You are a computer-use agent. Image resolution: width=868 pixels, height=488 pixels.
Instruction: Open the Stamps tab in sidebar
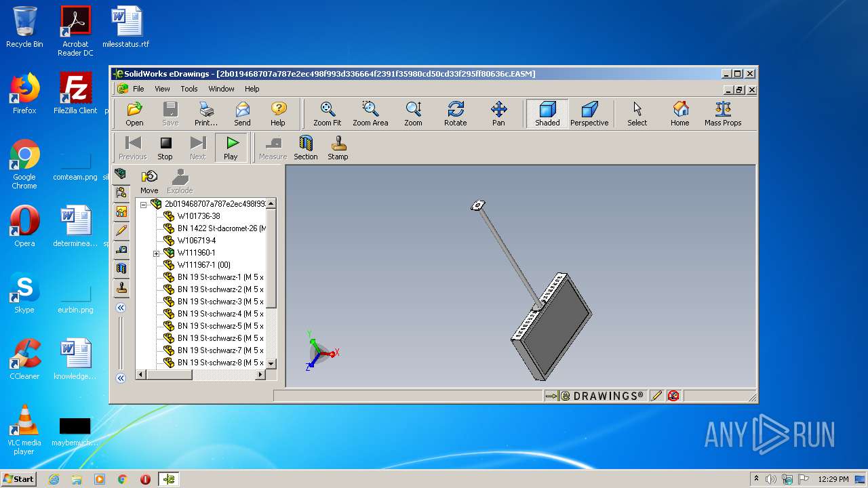(121, 287)
